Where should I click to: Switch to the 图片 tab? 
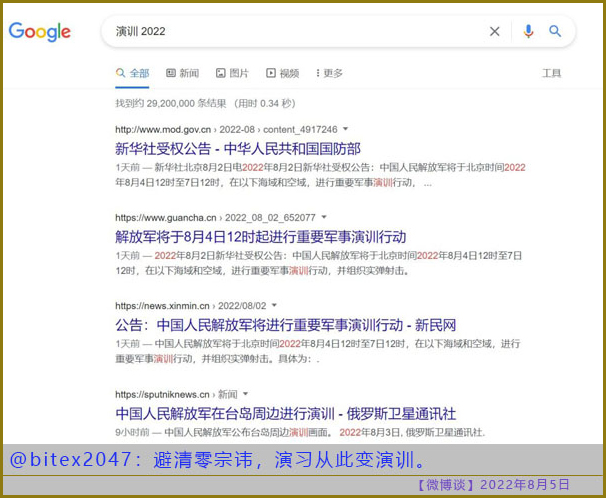click(x=232, y=73)
